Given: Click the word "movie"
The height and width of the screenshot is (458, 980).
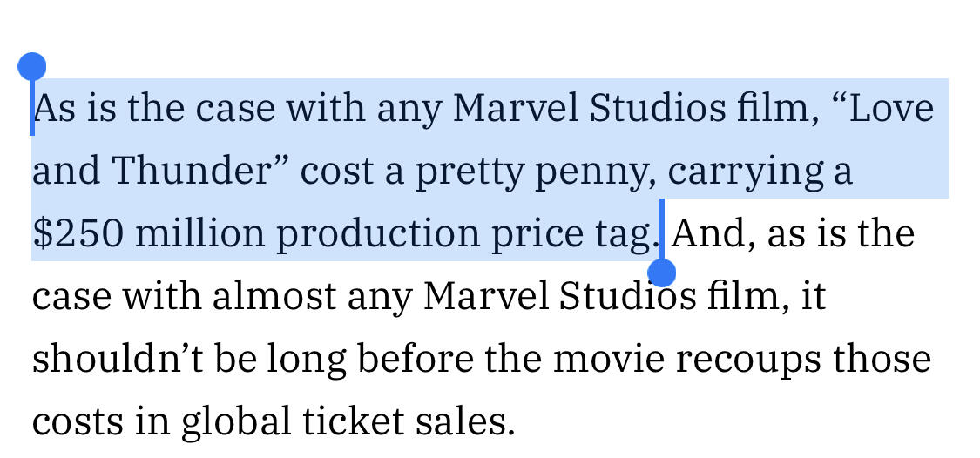Looking at the screenshot, I should point(607,360).
